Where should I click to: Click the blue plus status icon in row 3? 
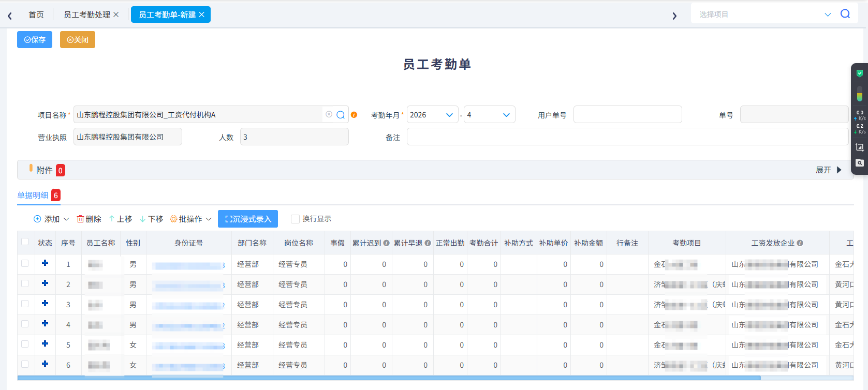45,304
